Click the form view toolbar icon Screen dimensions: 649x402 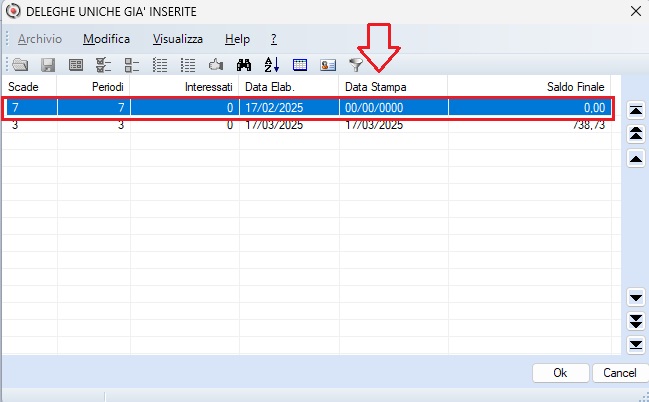pos(76,65)
